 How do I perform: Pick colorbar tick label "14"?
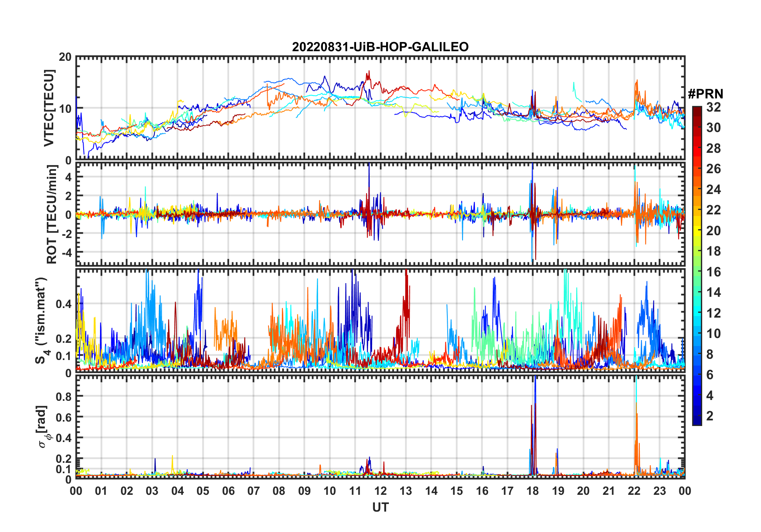[x=713, y=292]
